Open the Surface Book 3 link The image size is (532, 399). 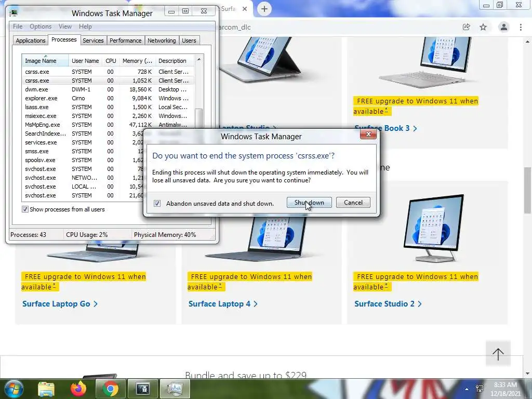385,128
